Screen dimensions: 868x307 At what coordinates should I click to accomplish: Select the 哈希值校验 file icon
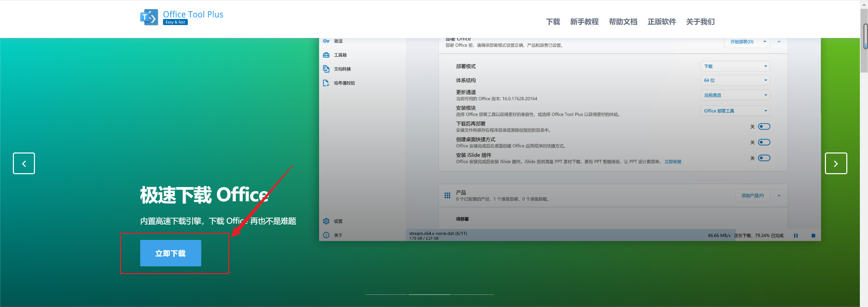(x=326, y=83)
